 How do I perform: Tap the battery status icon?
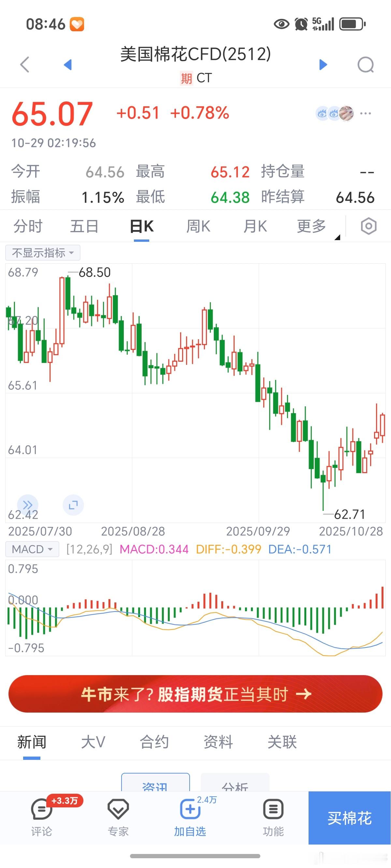352,24
